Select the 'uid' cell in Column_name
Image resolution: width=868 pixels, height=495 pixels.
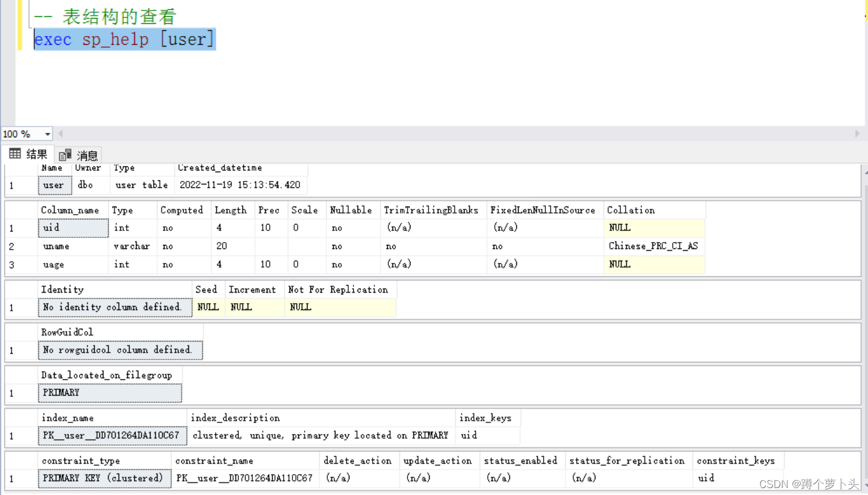coord(73,228)
